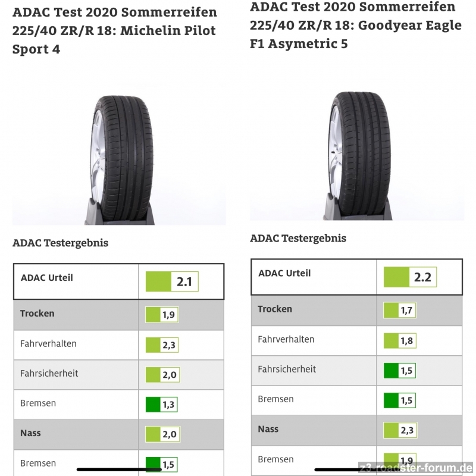Click the Nass 2,0 rating bar
Image resolution: width=476 pixels, height=476 pixels.
pos(162,434)
